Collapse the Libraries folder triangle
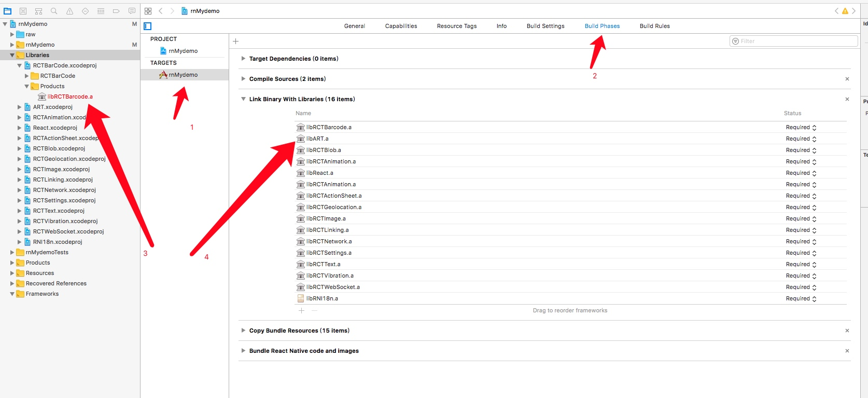 [x=12, y=55]
